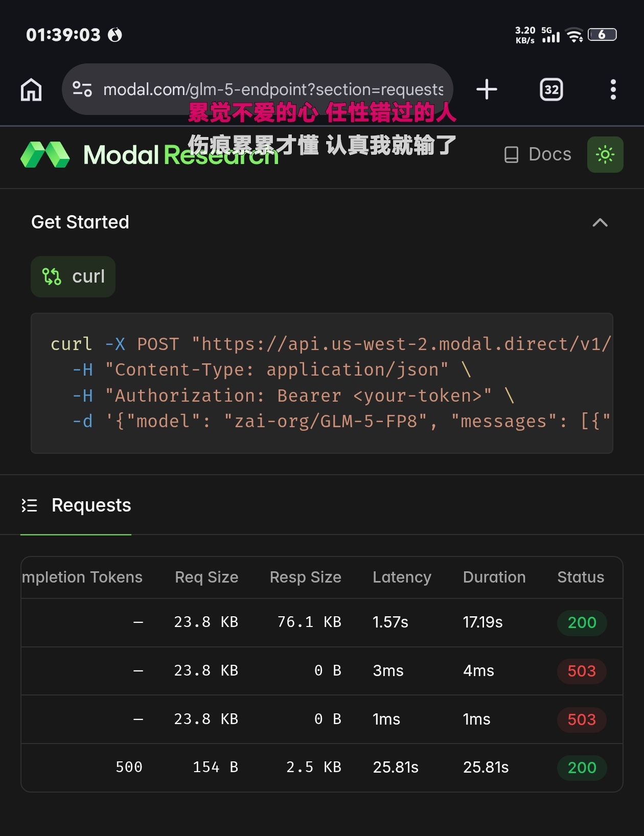Switch to the Requests tab
Image resolution: width=644 pixels, height=836 pixels.
pyautogui.click(x=76, y=505)
